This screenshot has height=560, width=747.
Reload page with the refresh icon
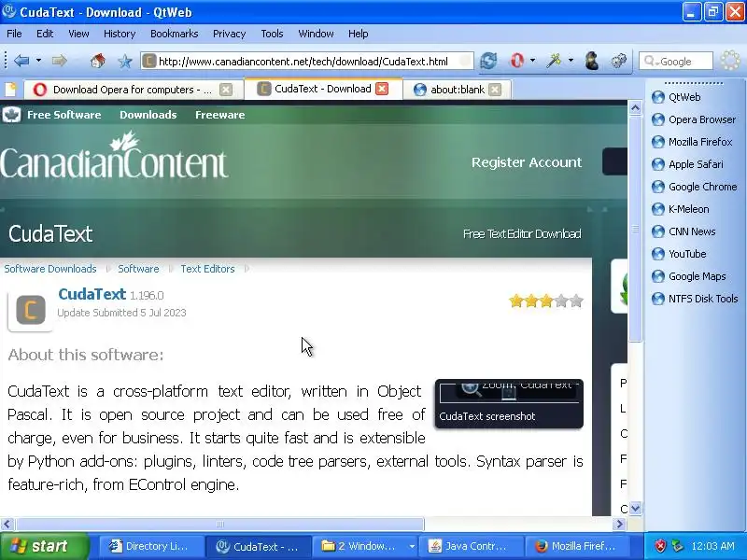[x=488, y=61]
